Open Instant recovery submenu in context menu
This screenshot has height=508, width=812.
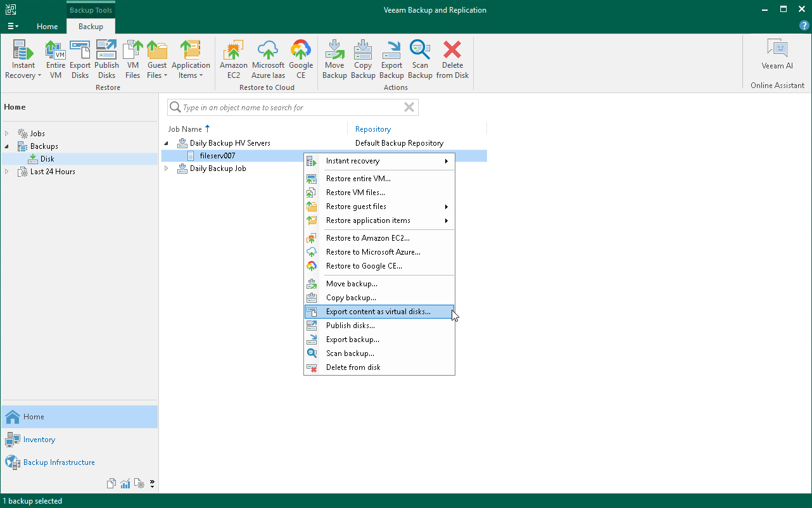[x=379, y=161]
